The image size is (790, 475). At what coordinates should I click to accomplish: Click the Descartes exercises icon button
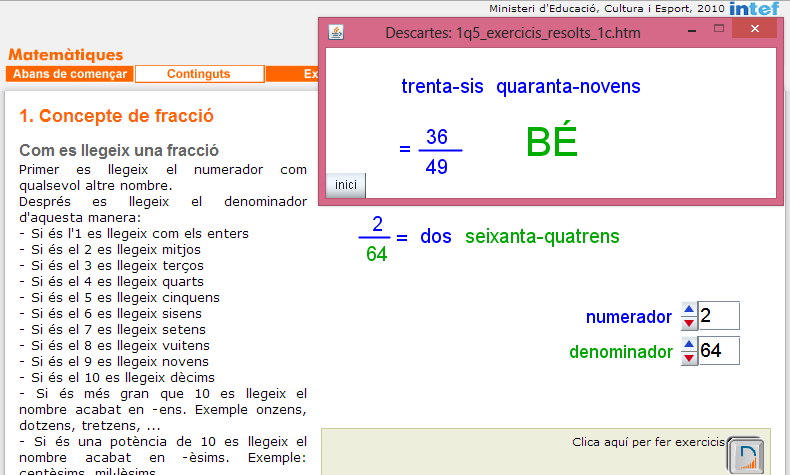[x=744, y=455]
